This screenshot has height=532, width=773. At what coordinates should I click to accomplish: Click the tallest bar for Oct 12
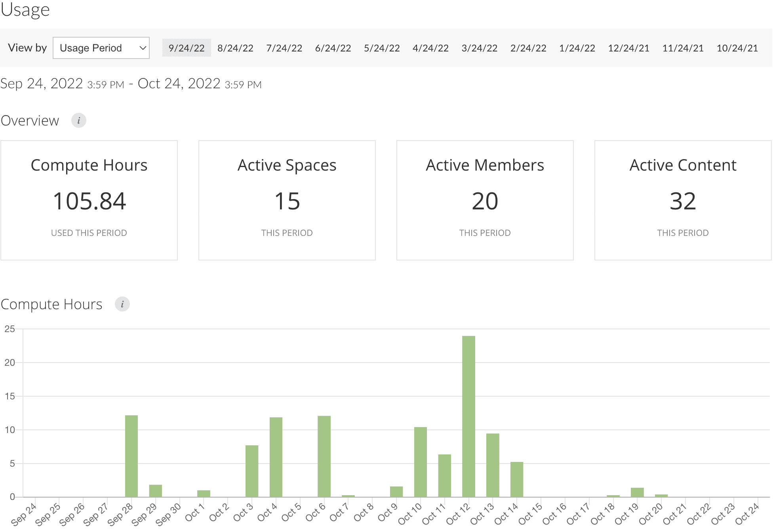468,416
